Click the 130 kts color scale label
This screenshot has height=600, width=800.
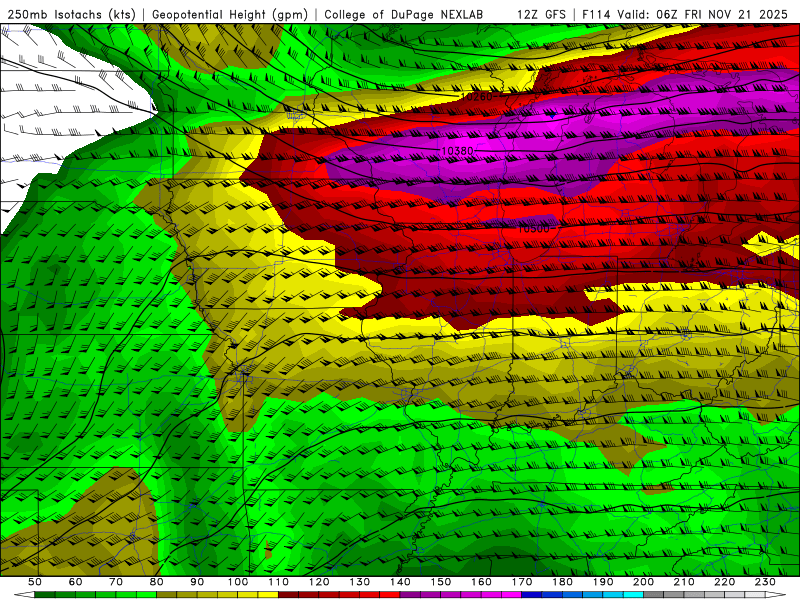pos(360,582)
